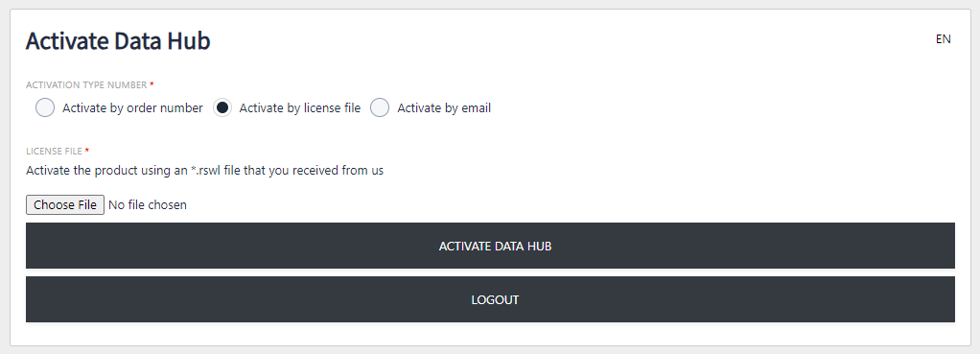This screenshot has width=980, height=354.
Task: Click the 'Activate by order number' label text
Action: click(x=132, y=108)
